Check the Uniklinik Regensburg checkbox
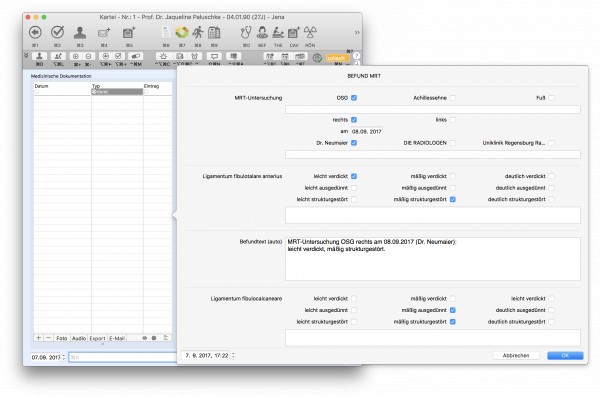 click(x=551, y=143)
